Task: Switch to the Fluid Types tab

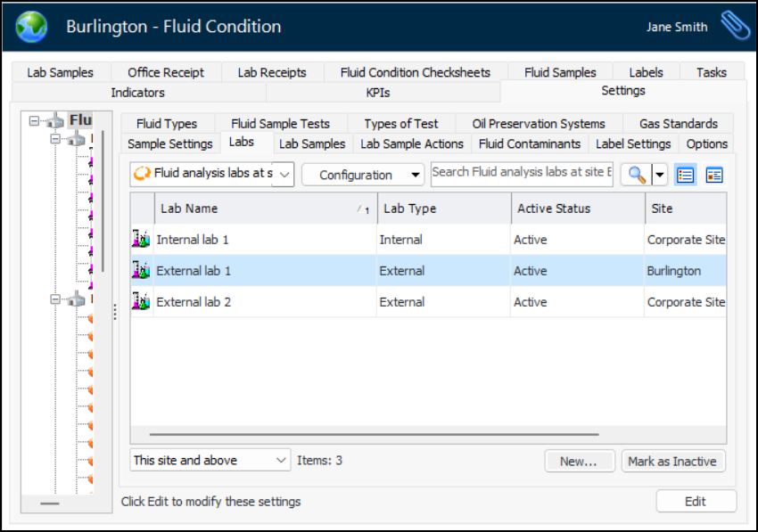Action: coord(167,124)
